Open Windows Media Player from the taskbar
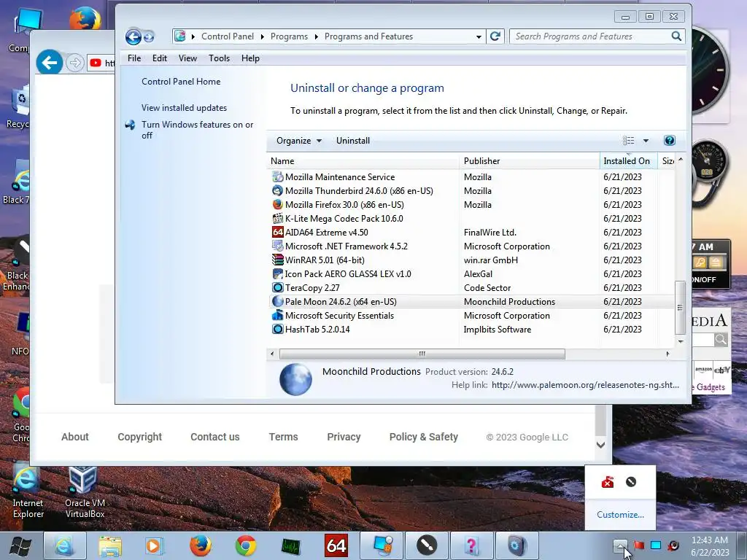 tap(155, 545)
